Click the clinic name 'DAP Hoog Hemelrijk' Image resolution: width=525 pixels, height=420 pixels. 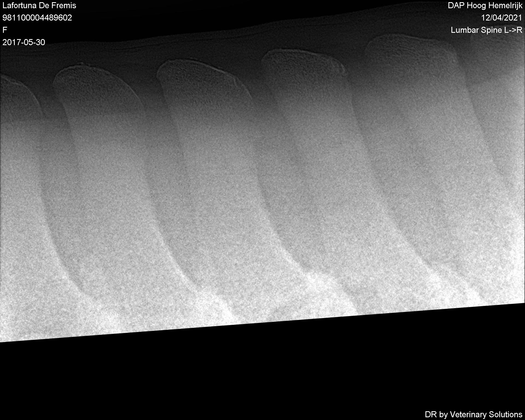pos(485,5)
